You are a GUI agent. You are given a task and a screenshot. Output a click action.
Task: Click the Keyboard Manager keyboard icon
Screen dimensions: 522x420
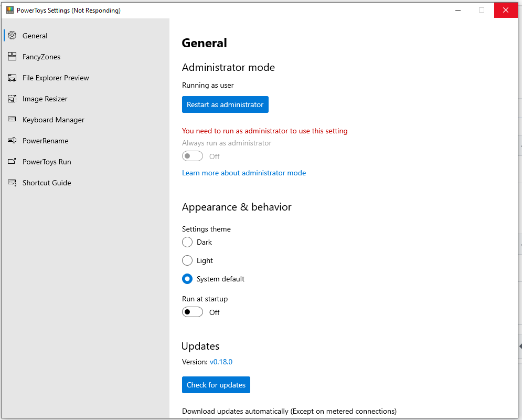click(x=12, y=119)
